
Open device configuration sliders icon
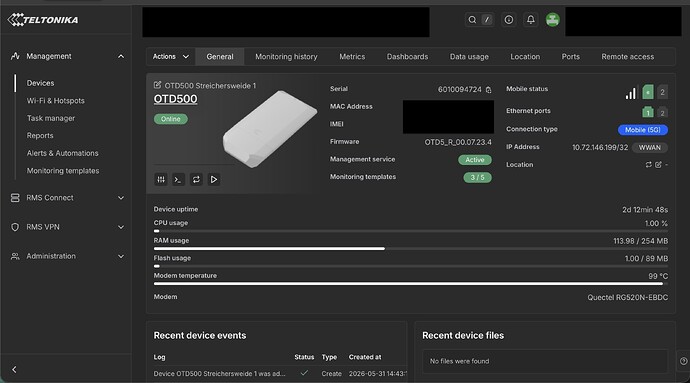coord(161,179)
